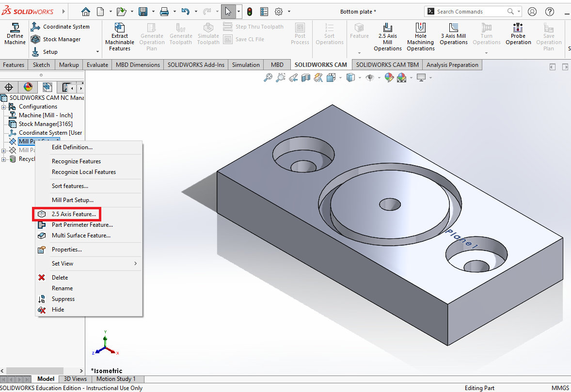Image resolution: width=571 pixels, height=392 pixels.
Task: Click the Rebuild traffic light icon
Action: coord(250,12)
